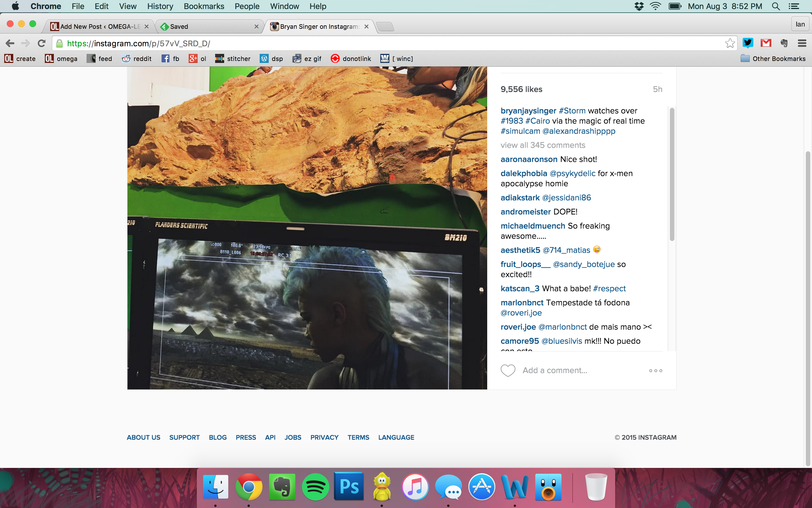Open the Wi-Fi menu bar icon
This screenshot has width=812, height=508.
point(655,6)
